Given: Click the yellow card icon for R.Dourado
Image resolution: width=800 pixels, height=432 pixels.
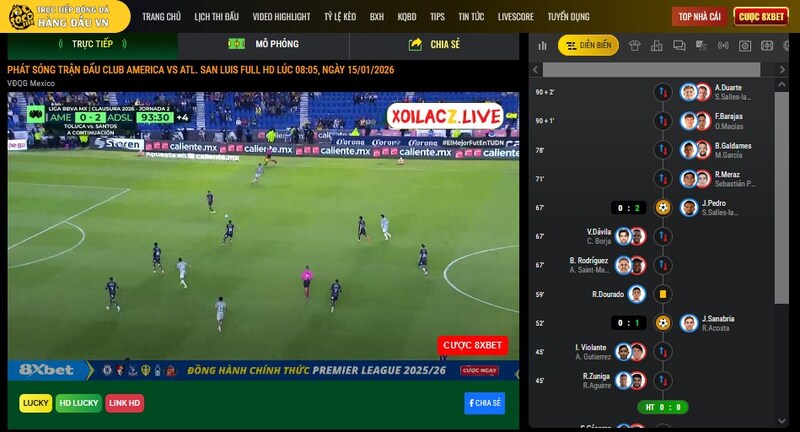Looking at the screenshot, I should (662, 294).
